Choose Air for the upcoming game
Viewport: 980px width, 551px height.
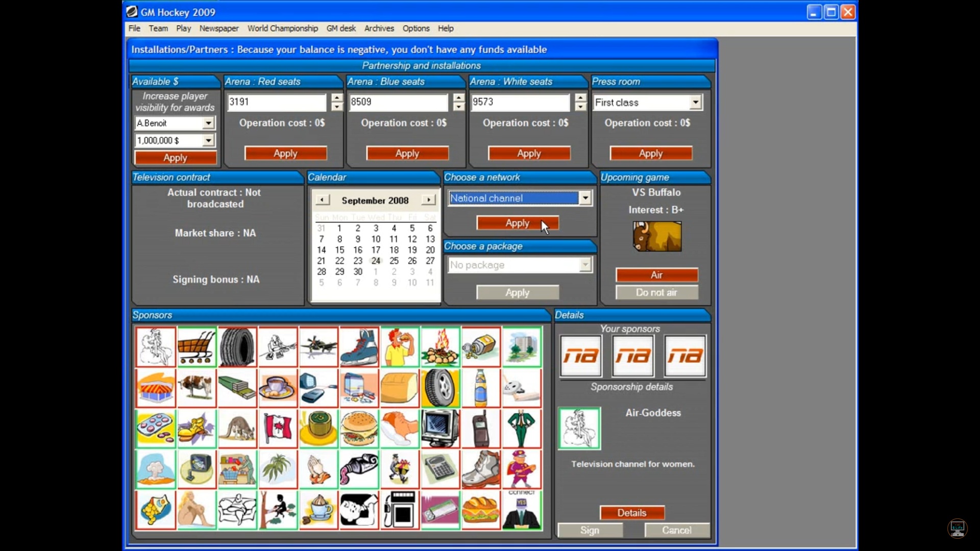click(656, 275)
